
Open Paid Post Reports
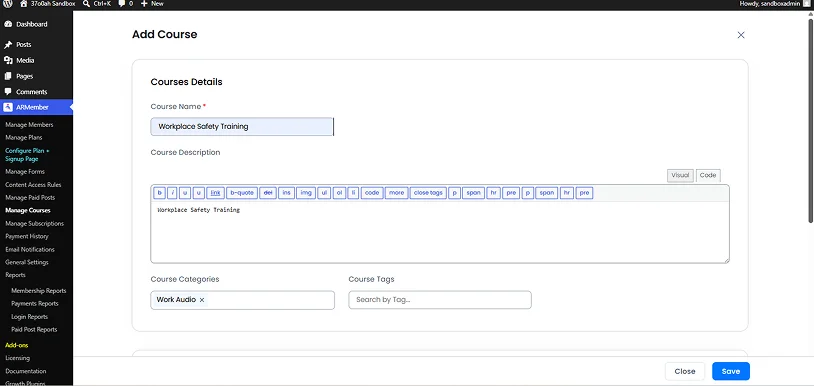point(34,329)
